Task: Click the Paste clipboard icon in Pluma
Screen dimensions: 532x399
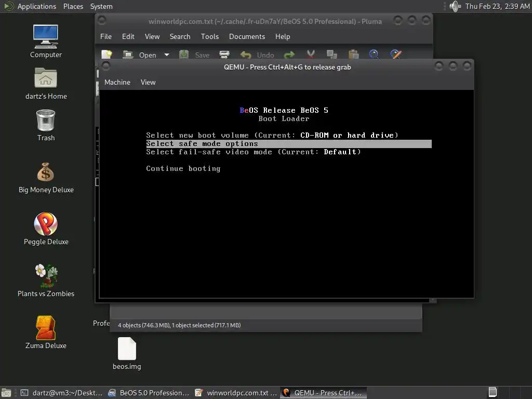Action: coord(353,55)
